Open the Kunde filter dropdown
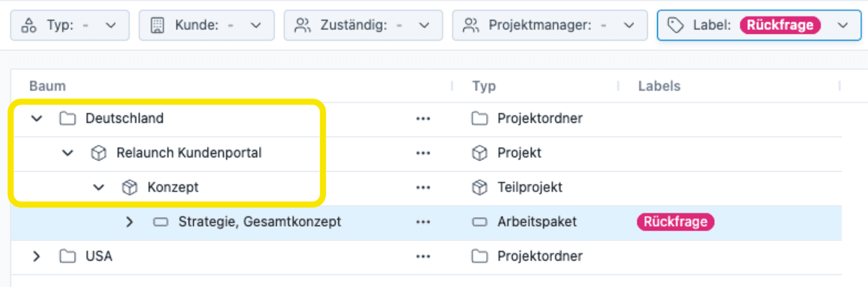Viewport: 868px width, 287px height. pyautogui.click(x=206, y=25)
